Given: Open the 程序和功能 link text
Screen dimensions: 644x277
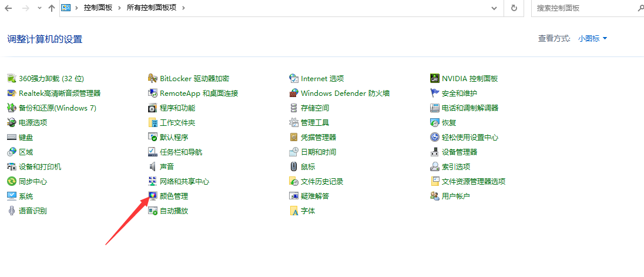Looking at the screenshot, I should (177, 108).
